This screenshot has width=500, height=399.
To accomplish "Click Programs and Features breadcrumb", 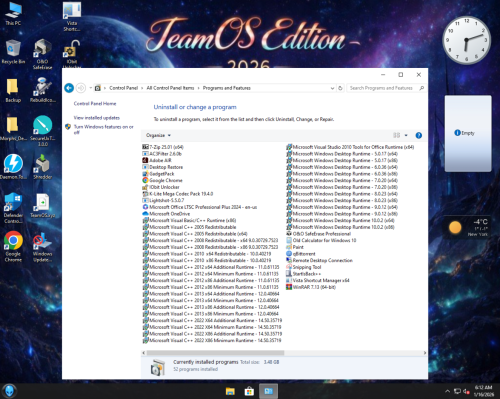I will (x=227, y=88).
